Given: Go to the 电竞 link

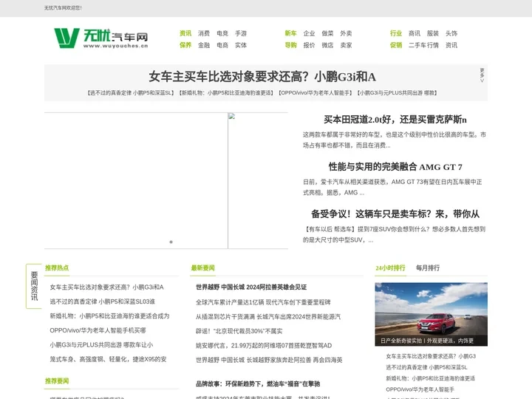Looking at the screenshot, I should coord(222,33).
